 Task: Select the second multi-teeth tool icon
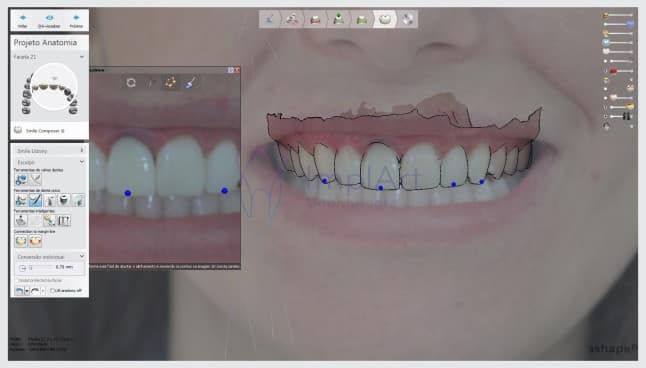pyautogui.click(x=35, y=179)
